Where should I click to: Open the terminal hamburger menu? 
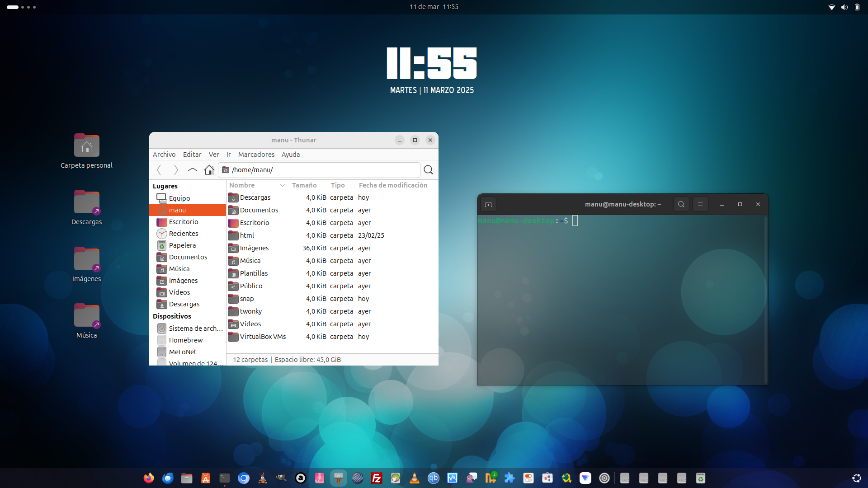700,204
